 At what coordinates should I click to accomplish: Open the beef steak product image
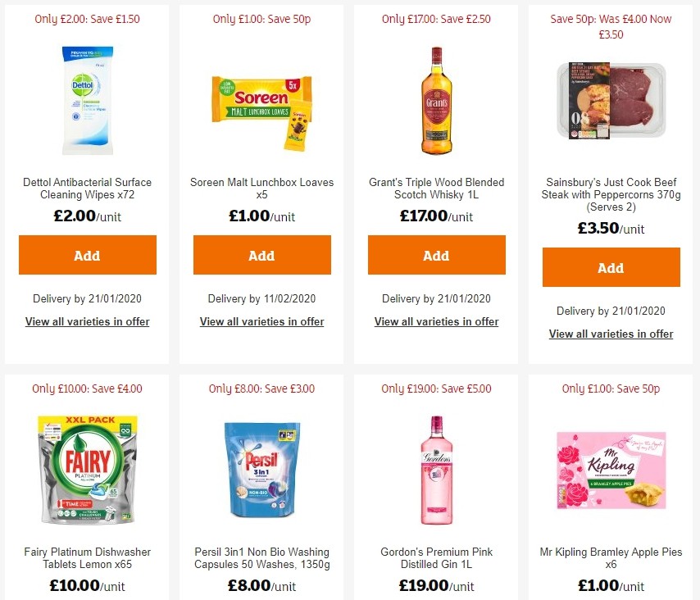click(x=611, y=101)
